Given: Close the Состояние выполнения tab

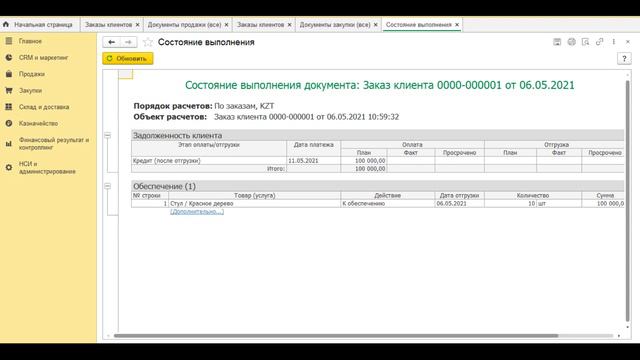Looking at the screenshot, I should (457, 25).
